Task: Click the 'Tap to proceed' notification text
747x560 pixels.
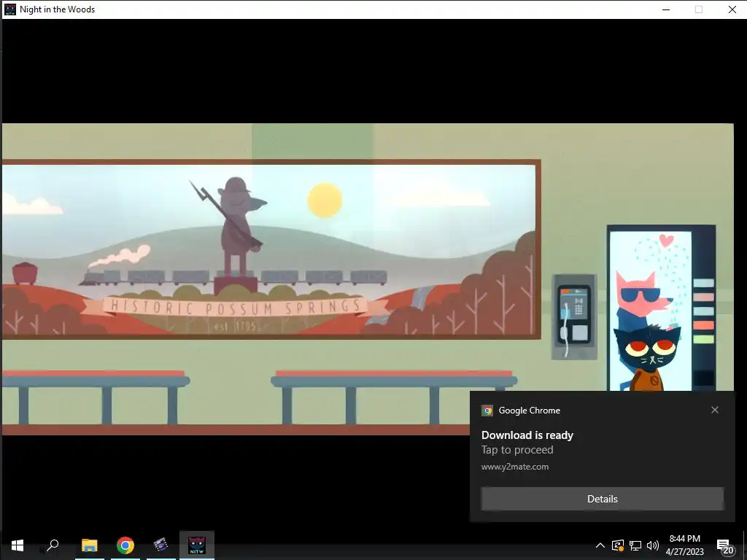Action: point(517,450)
